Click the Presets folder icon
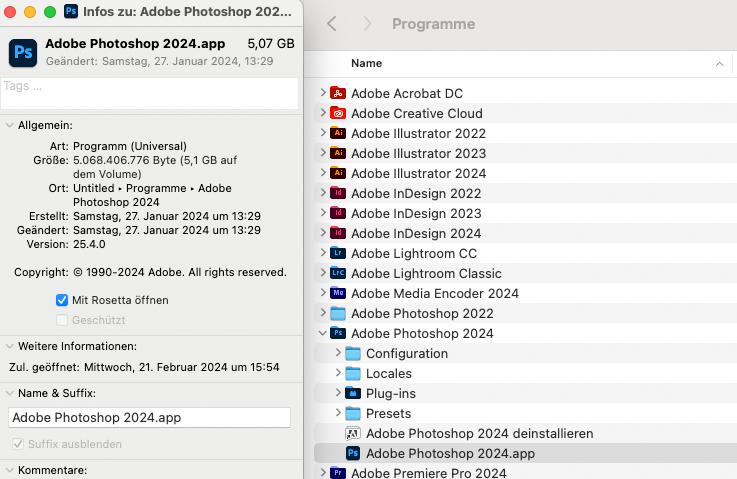The width and height of the screenshot is (737, 479). tap(353, 413)
